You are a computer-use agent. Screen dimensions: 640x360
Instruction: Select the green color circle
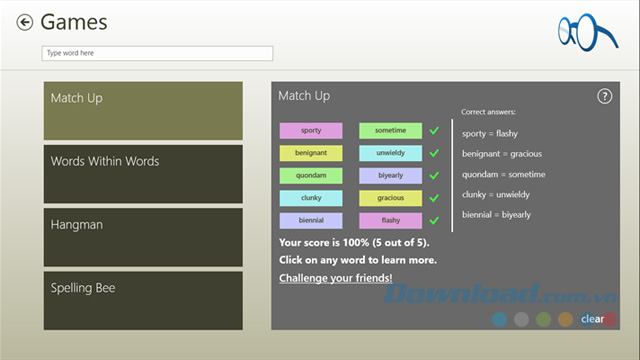point(543,319)
